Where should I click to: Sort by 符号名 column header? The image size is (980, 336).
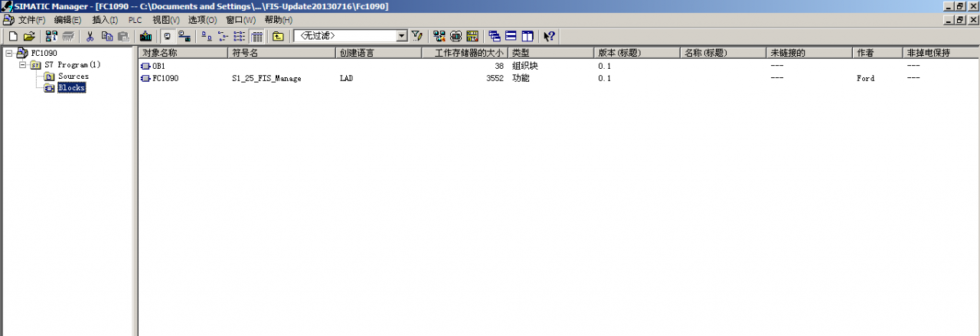pyautogui.click(x=283, y=54)
